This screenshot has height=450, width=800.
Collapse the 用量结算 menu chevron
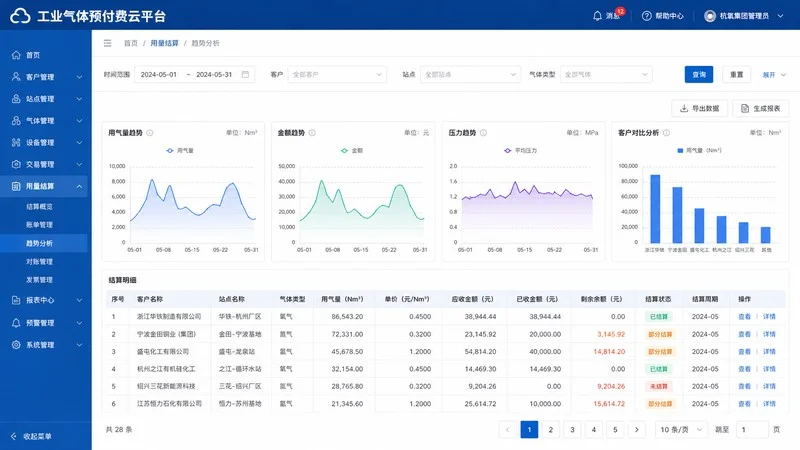79,187
